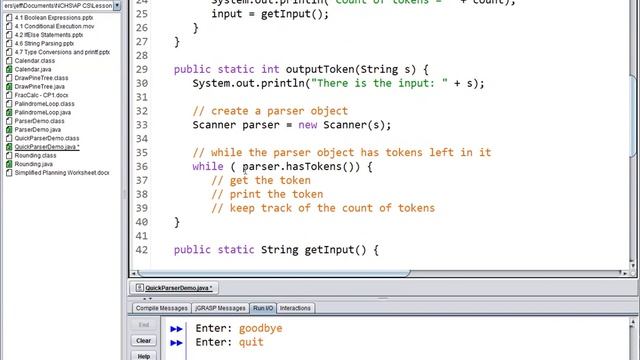Click ParserDemo.java green file icon

click(9, 129)
